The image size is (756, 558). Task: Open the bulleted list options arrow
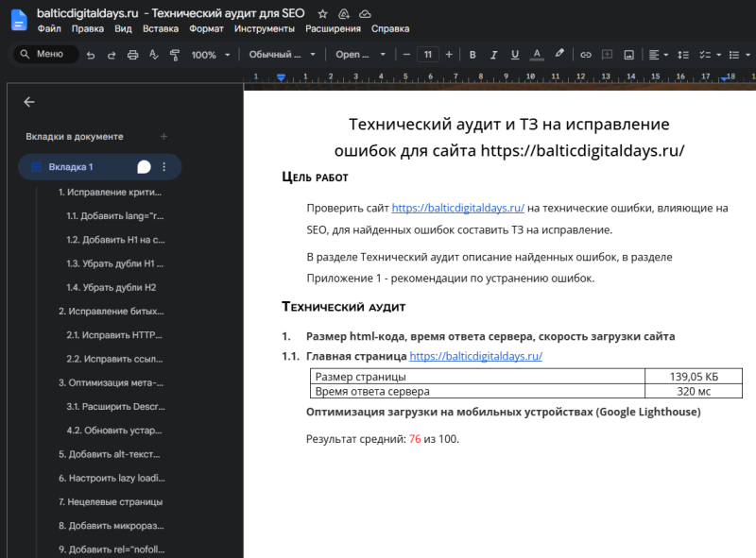tap(747, 55)
